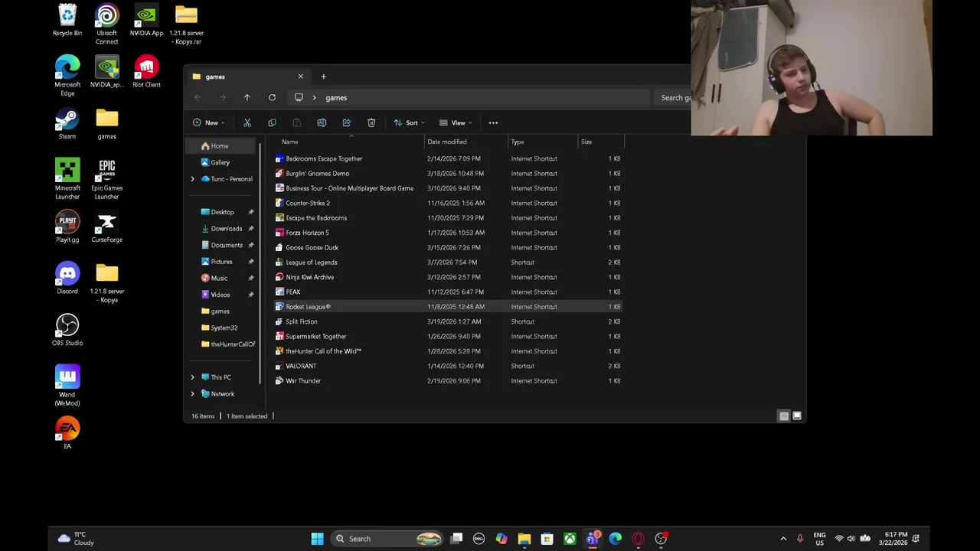
Task: Sort by the Size column header
Action: coord(601,142)
